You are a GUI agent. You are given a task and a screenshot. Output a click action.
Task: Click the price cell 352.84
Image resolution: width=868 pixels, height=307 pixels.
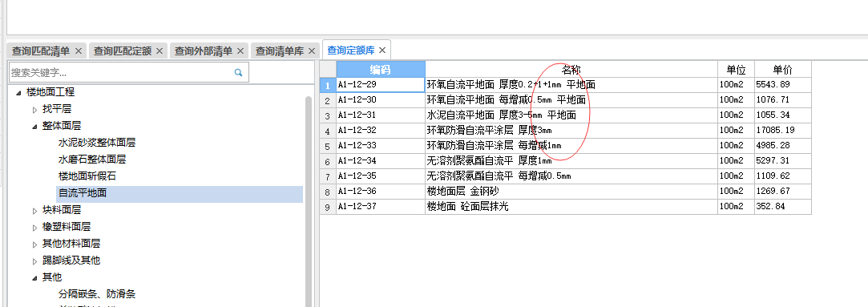coord(783,206)
